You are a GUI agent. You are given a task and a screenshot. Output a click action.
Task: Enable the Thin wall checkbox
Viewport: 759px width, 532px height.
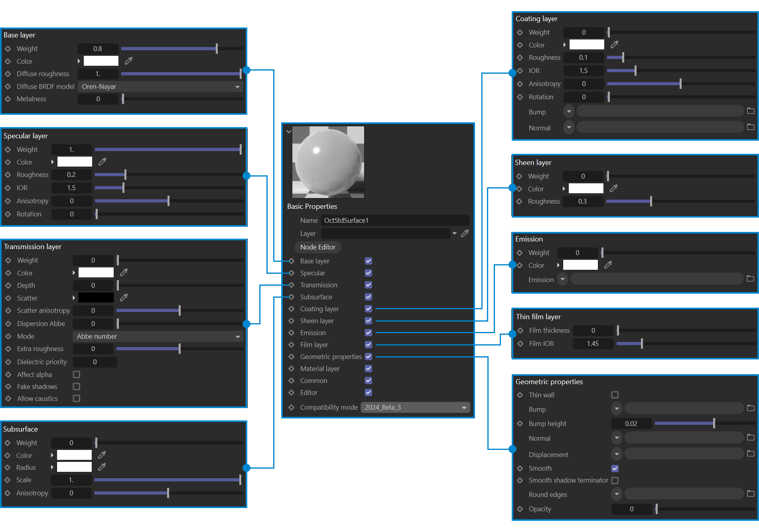pyautogui.click(x=615, y=395)
